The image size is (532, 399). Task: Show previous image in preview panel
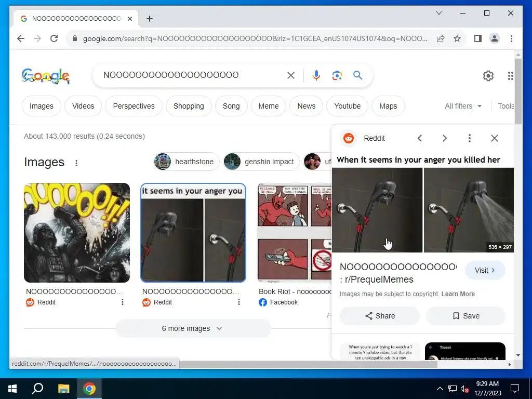420,138
